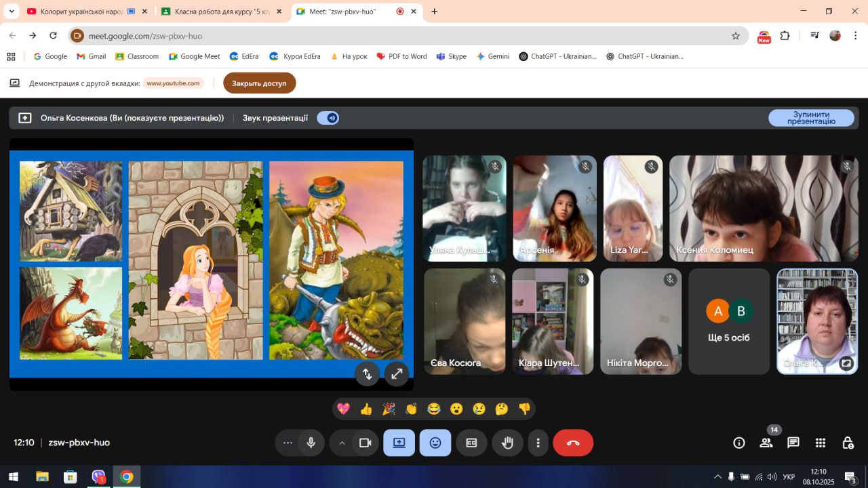
Task: Open audio settings with three-dots pill
Action: point(288,443)
